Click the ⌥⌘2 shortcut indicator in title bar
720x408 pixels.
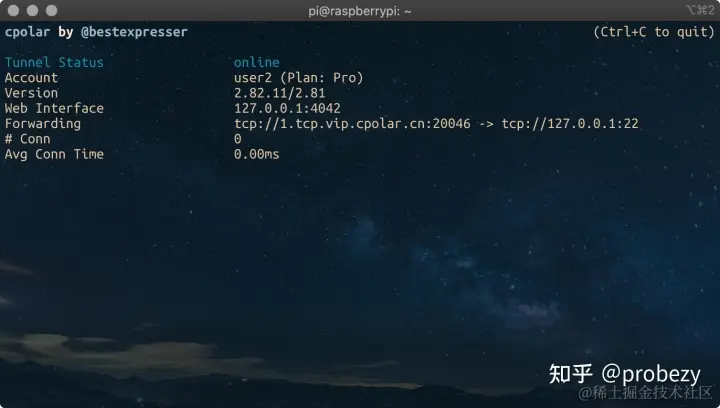click(x=700, y=10)
